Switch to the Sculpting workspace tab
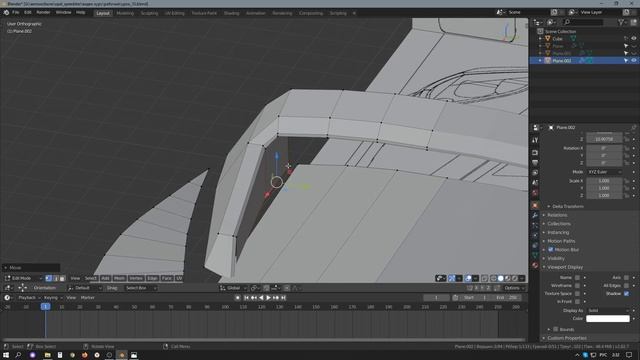The height and width of the screenshot is (360, 640). click(x=149, y=13)
